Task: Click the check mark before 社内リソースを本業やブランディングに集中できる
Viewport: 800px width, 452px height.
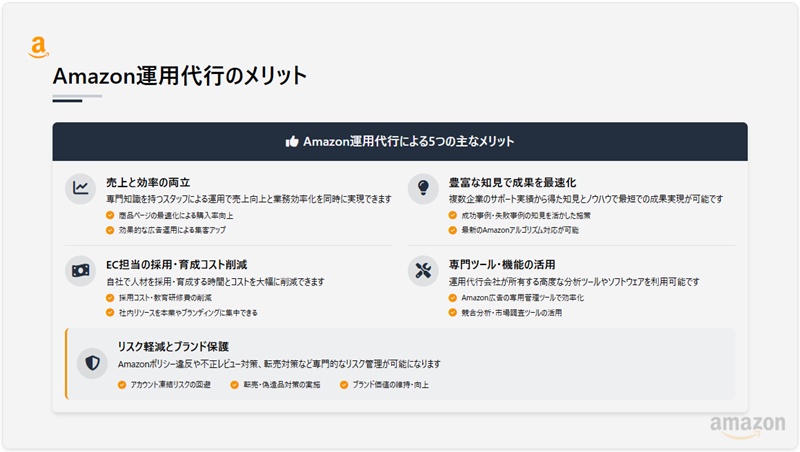Action: (110, 312)
